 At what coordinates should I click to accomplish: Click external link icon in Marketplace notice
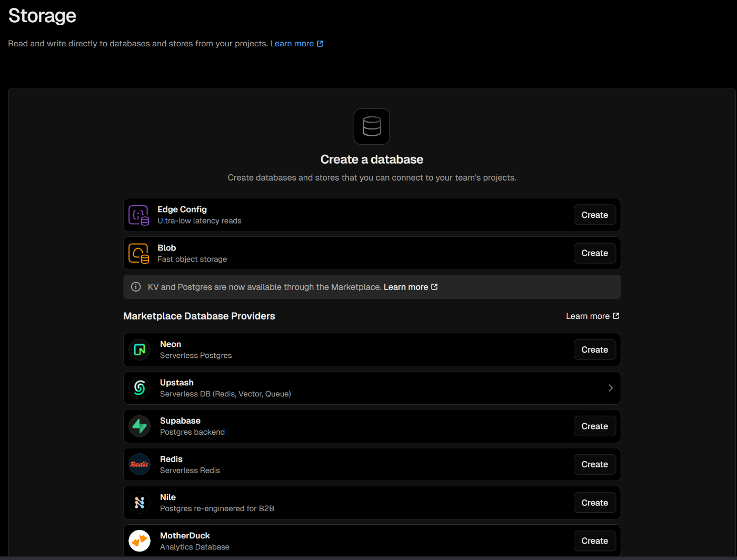click(434, 287)
